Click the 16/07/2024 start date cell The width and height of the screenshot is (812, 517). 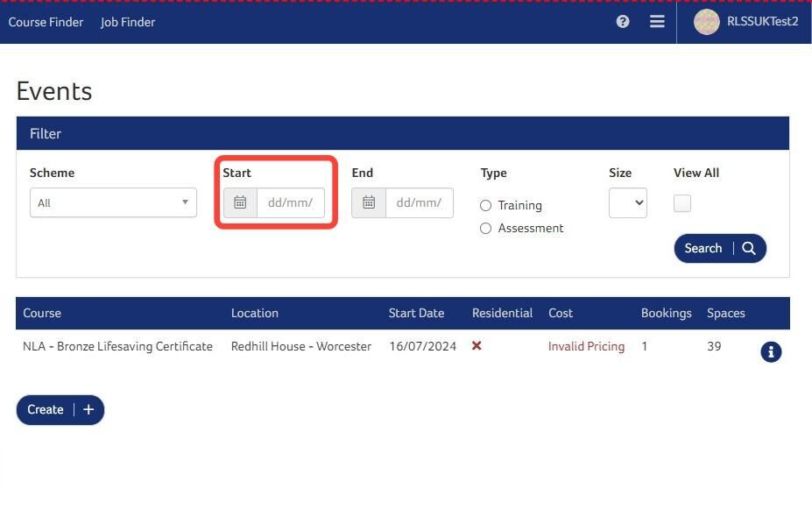point(422,346)
